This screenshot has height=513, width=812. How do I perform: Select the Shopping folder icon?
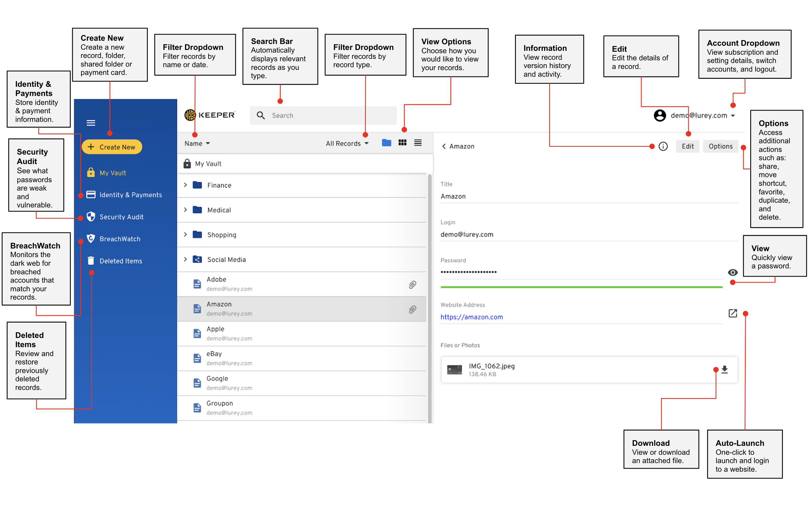[x=197, y=235]
